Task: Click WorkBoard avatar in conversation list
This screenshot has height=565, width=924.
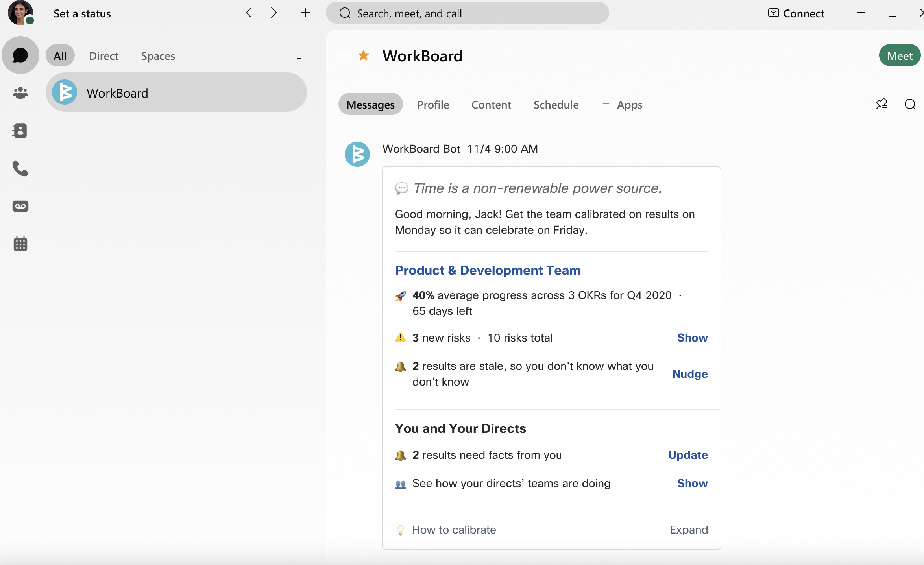Action: tap(65, 92)
